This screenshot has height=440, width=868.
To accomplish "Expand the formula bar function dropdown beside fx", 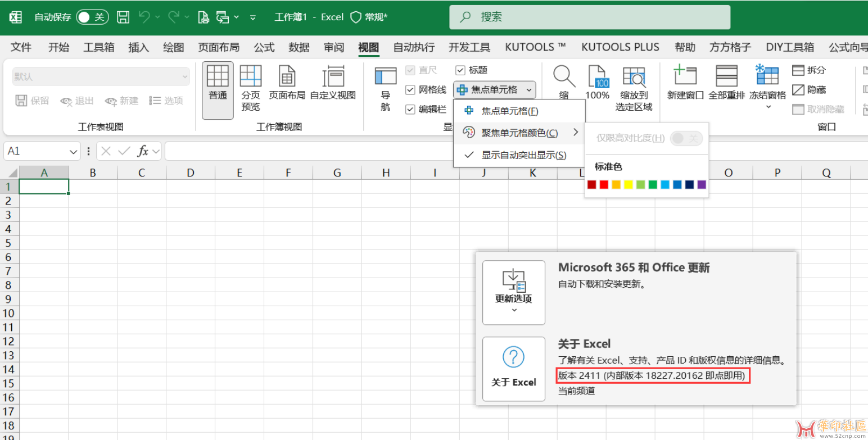I will point(156,151).
